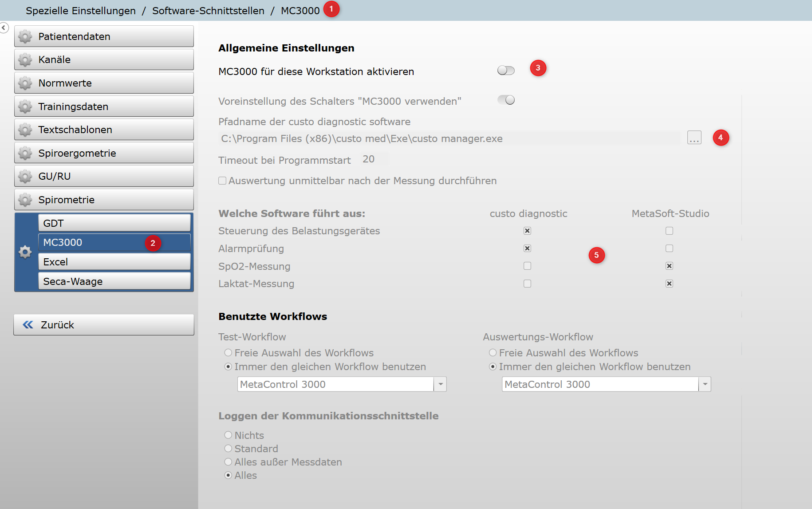This screenshot has width=812, height=509.
Task: Collapse the sidebar with the left arrow icon
Action: pos(4,28)
